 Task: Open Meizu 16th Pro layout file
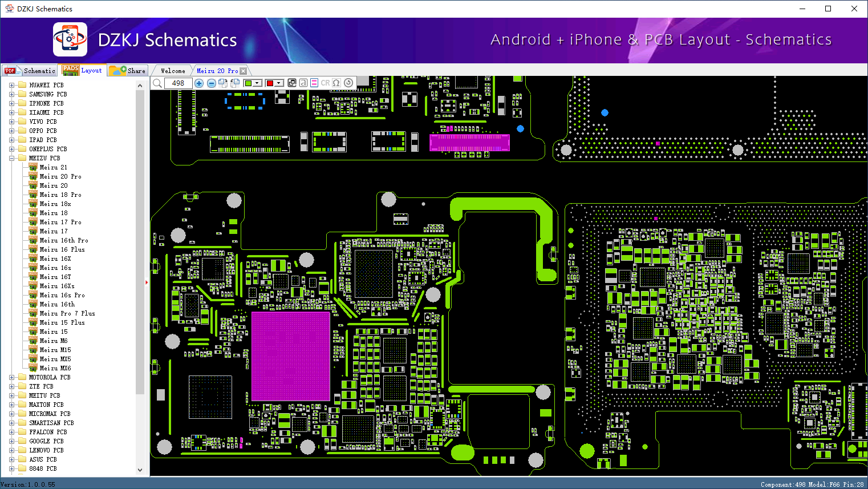64,240
